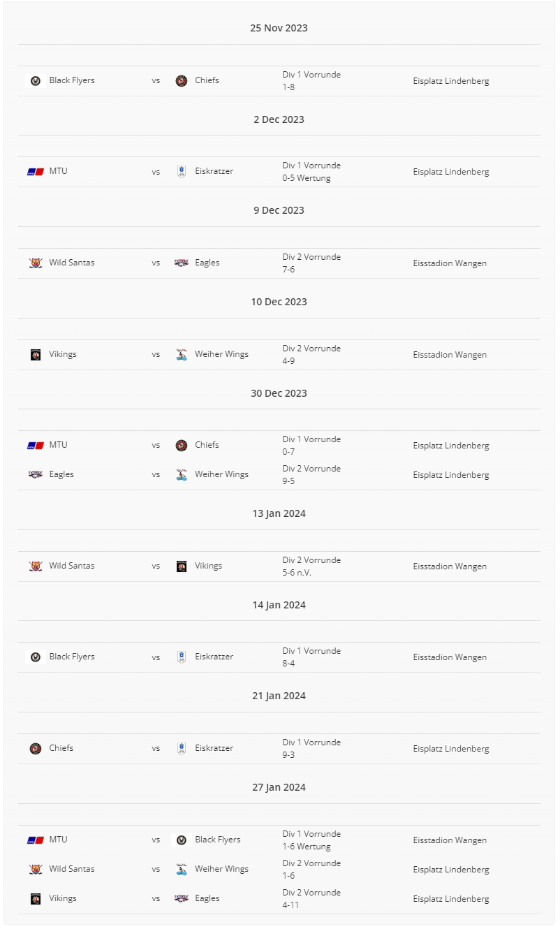
Task: Click the 5-6 n.V. result on 13 Jan
Action: click(297, 573)
